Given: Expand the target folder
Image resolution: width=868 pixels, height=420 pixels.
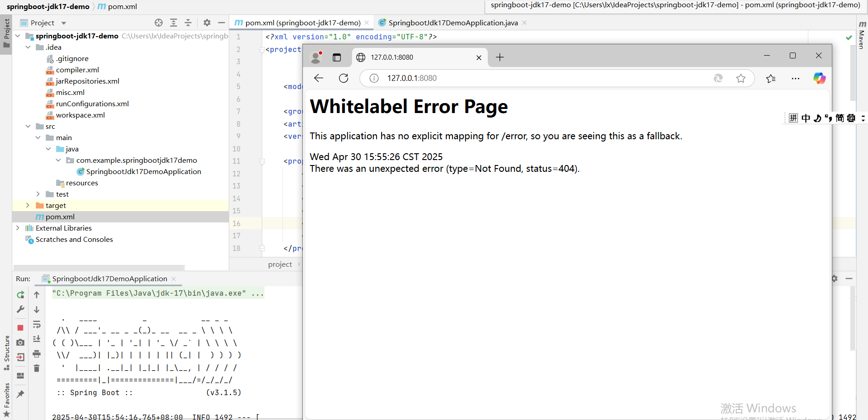Looking at the screenshot, I should tap(28, 205).
